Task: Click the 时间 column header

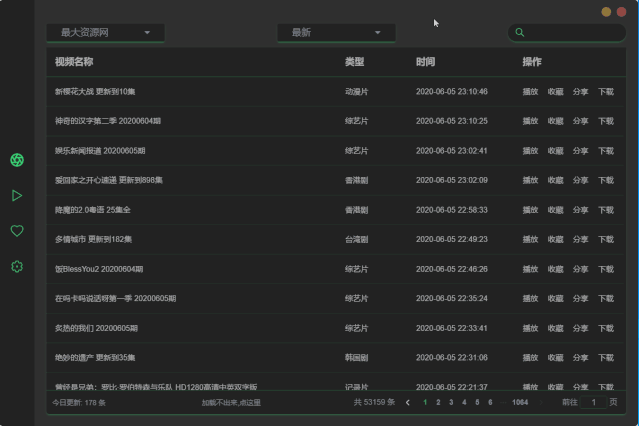Action: tap(425, 62)
